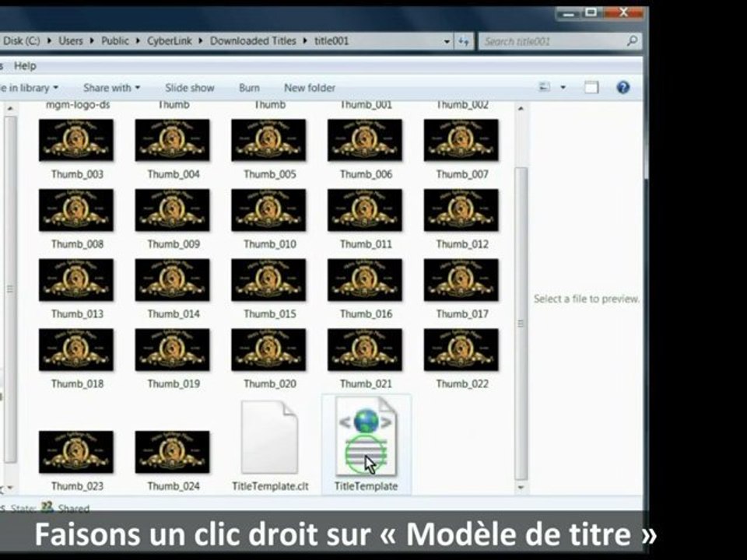
Task: Click the Thumb_013 file name label
Action: pos(77,313)
